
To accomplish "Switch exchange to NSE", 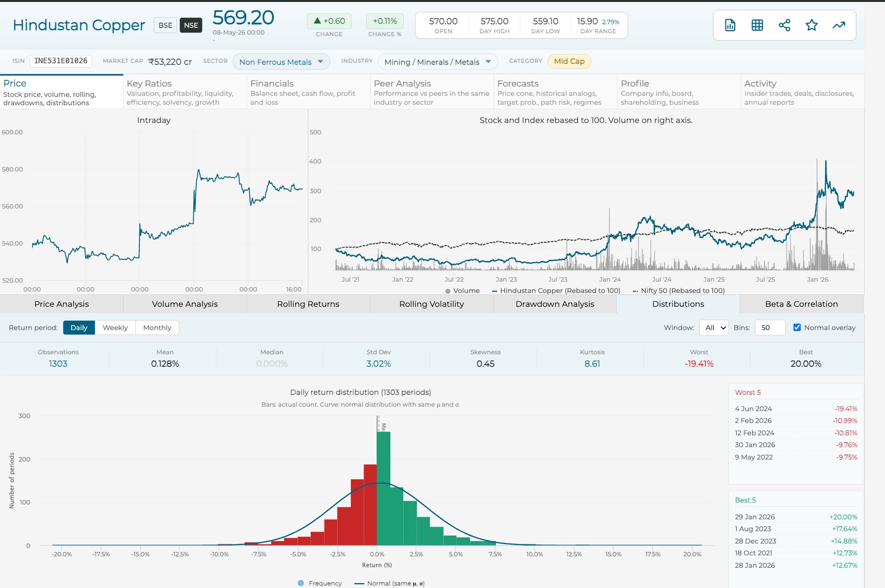I will (x=191, y=25).
